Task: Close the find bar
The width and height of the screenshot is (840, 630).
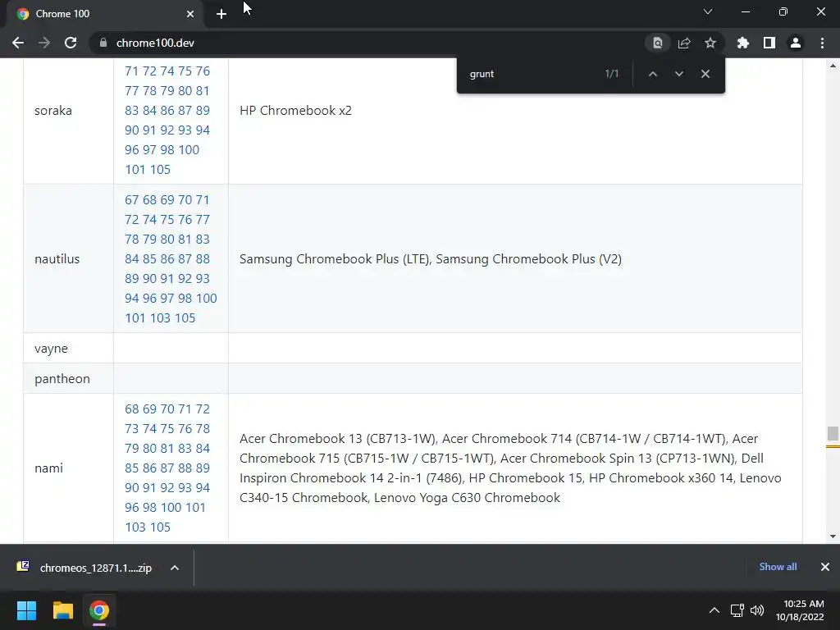Action: click(705, 74)
